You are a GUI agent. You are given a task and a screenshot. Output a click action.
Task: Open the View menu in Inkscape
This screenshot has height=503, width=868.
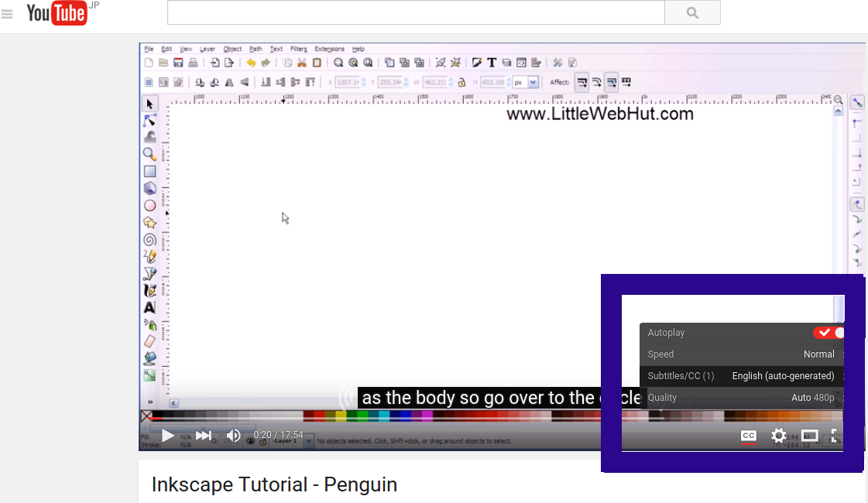[186, 49]
